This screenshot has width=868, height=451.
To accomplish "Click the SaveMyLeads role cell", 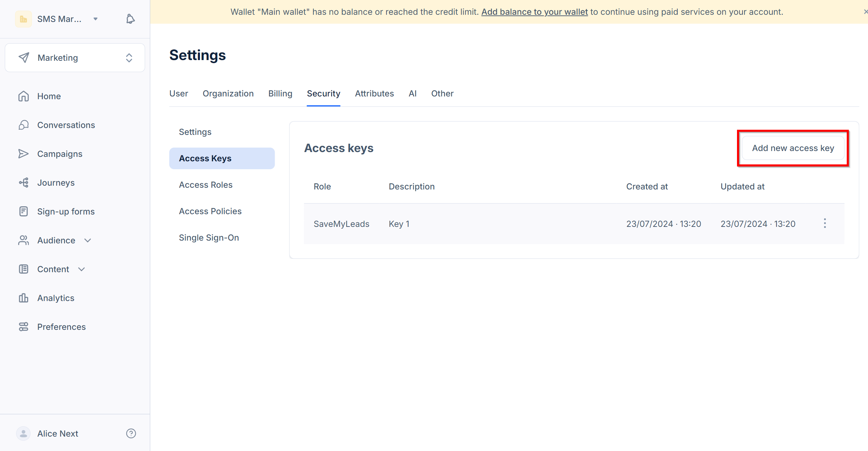I will [341, 224].
